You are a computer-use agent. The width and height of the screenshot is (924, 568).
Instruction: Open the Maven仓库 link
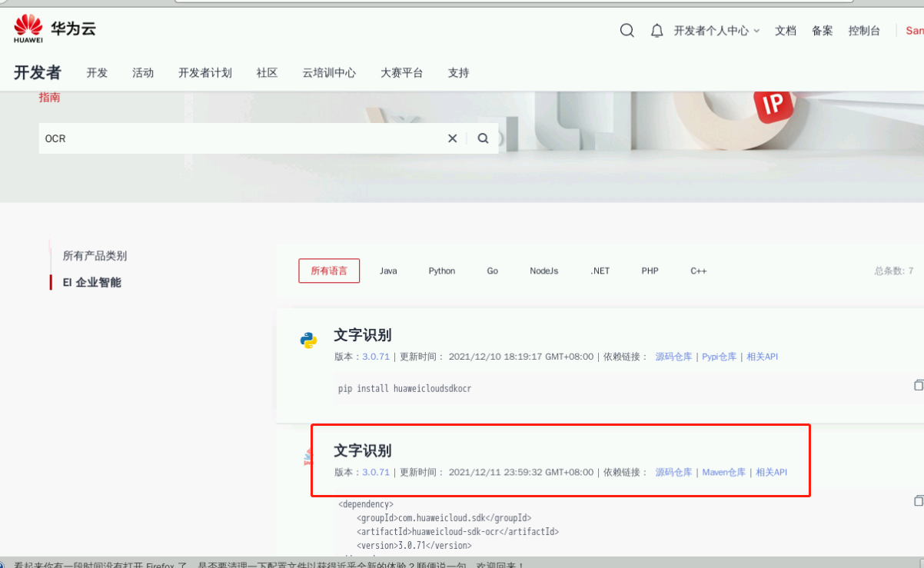724,472
